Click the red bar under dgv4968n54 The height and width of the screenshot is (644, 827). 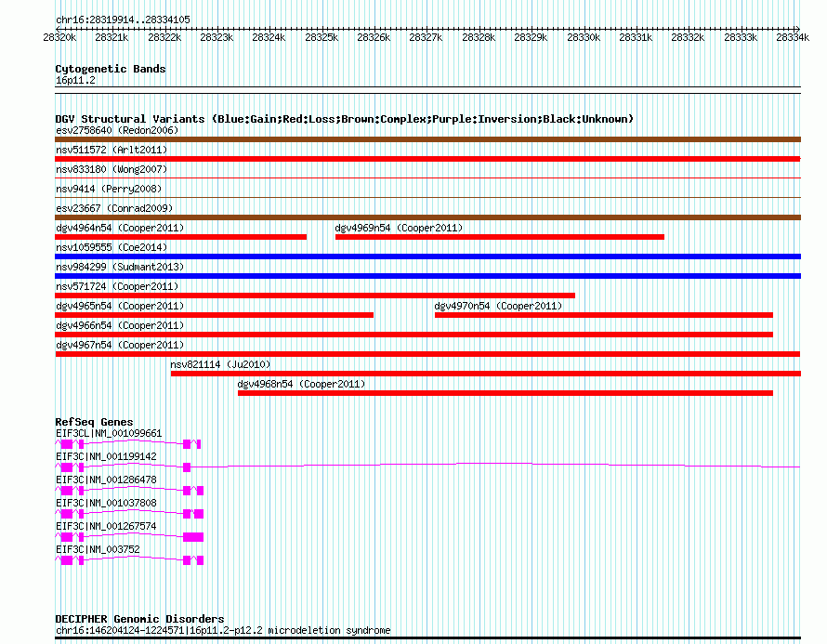click(505, 393)
